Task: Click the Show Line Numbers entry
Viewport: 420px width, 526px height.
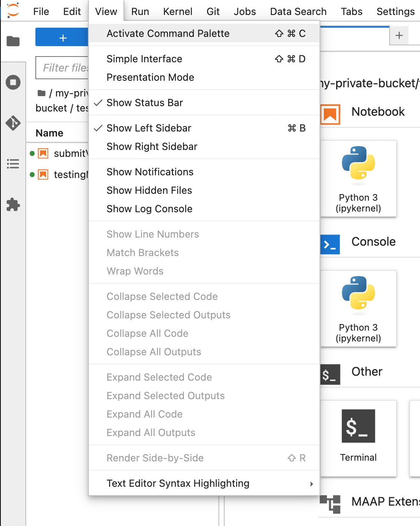Action: click(204, 234)
